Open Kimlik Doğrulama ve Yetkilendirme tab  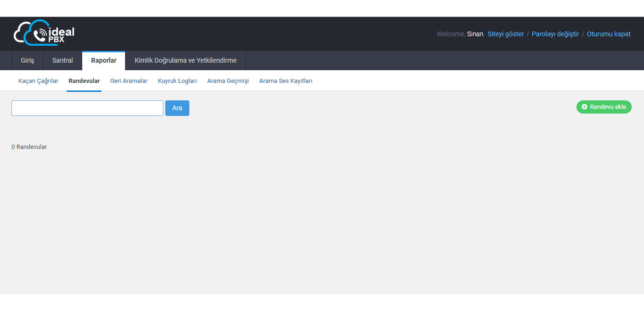[x=186, y=60]
